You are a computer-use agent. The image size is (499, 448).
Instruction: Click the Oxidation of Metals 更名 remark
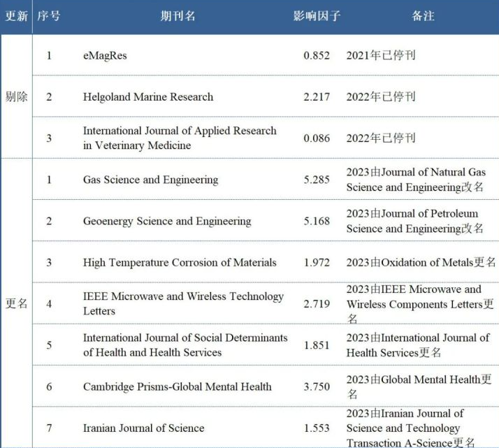pos(421,263)
